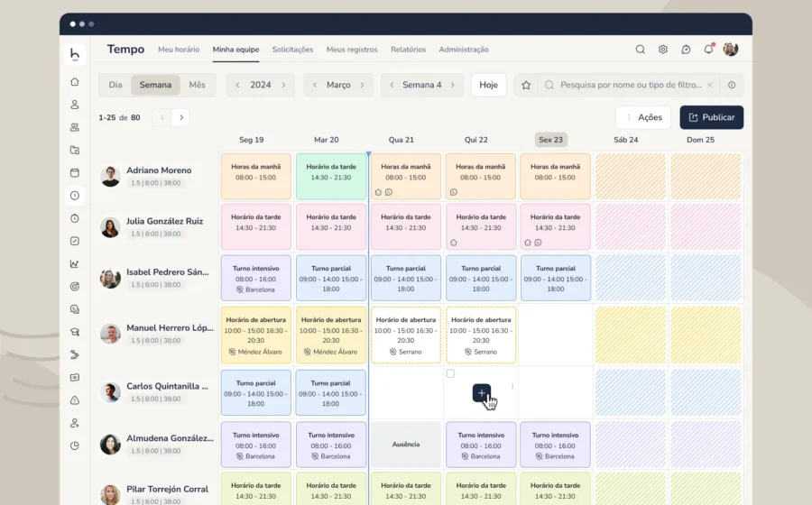
Task: Go to the year before 2024
Action: click(237, 85)
